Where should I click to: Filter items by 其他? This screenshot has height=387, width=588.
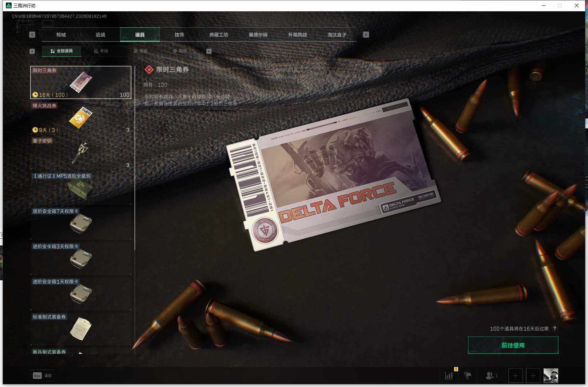(180, 51)
